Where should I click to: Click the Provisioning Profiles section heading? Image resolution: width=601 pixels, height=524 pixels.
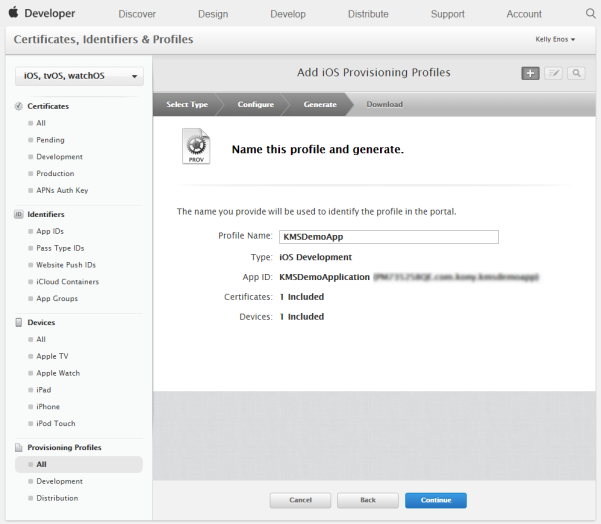pos(64,447)
